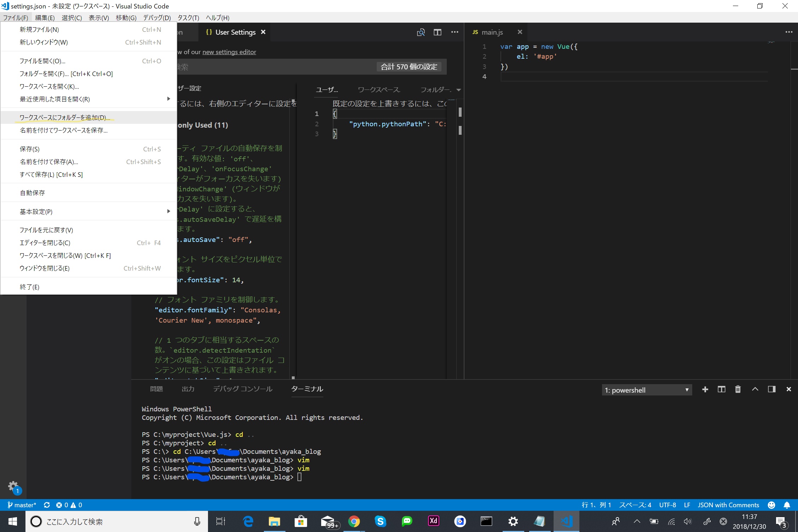Click the search settings magnifier icon
This screenshot has width=798, height=532.
click(421, 32)
